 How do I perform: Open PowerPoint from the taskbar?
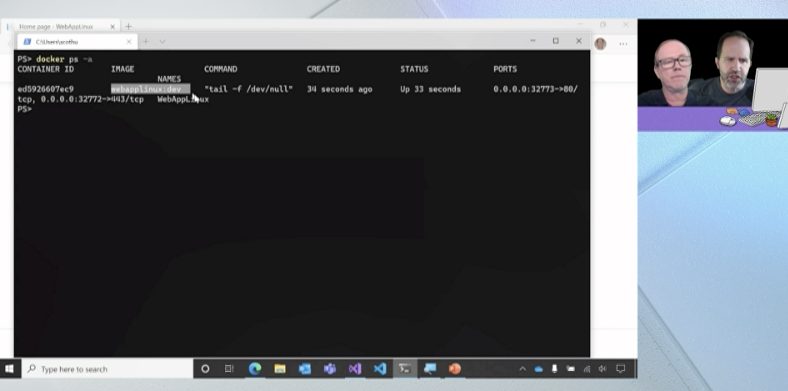[x=455, y=369]
